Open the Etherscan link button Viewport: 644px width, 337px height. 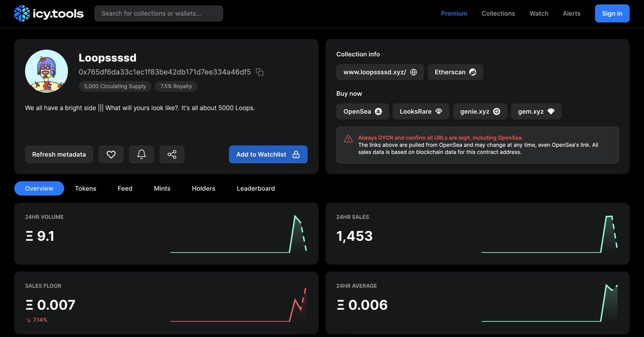456,72
